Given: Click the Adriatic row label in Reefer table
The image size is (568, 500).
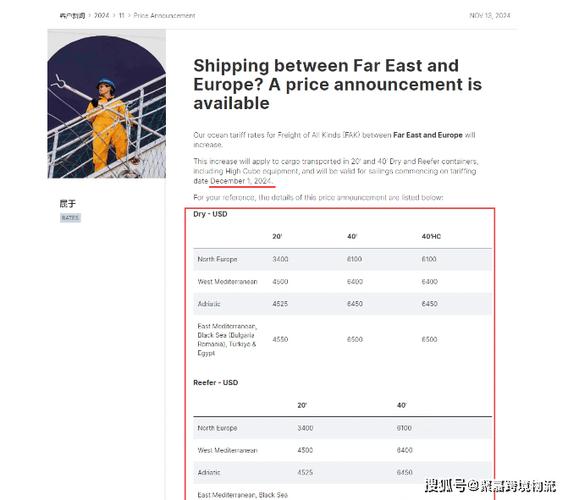Looking at the screenshot, I should click(x=209, y=472).
